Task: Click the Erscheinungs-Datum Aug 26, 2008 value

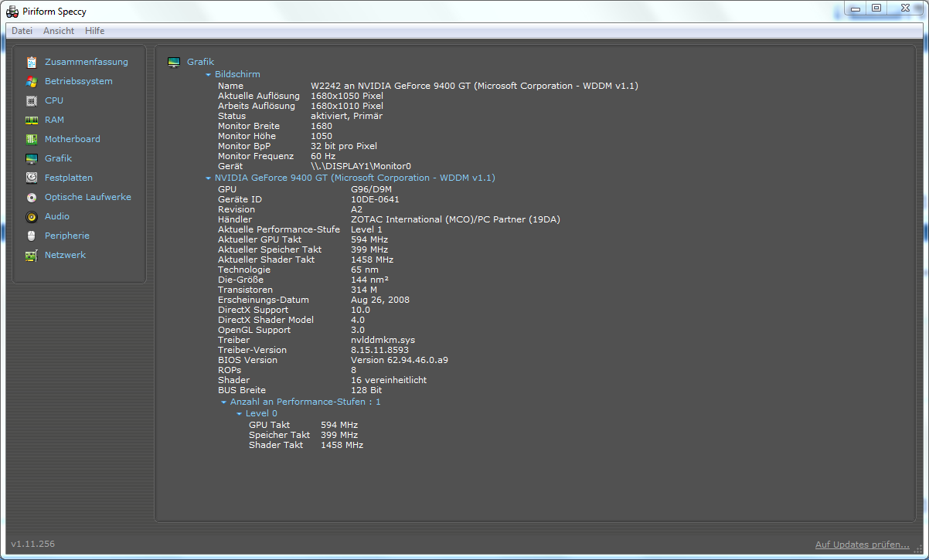Action: coord(380,300)
